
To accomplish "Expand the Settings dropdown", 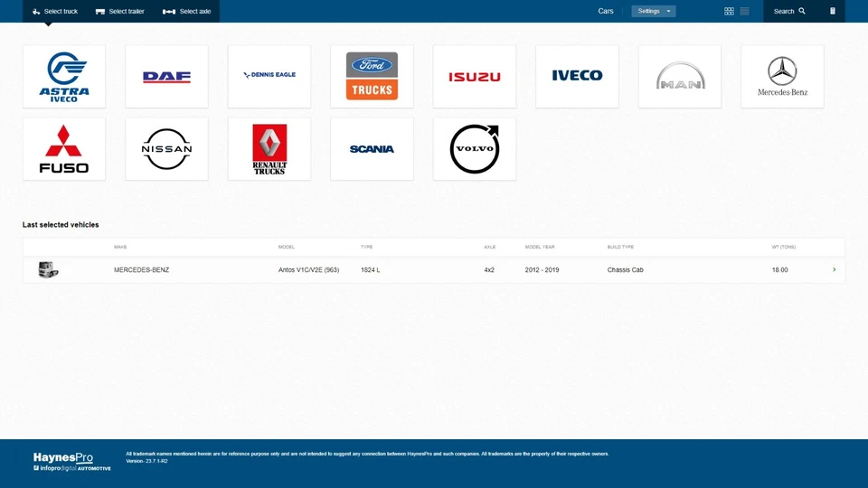I will pos(653,11).
